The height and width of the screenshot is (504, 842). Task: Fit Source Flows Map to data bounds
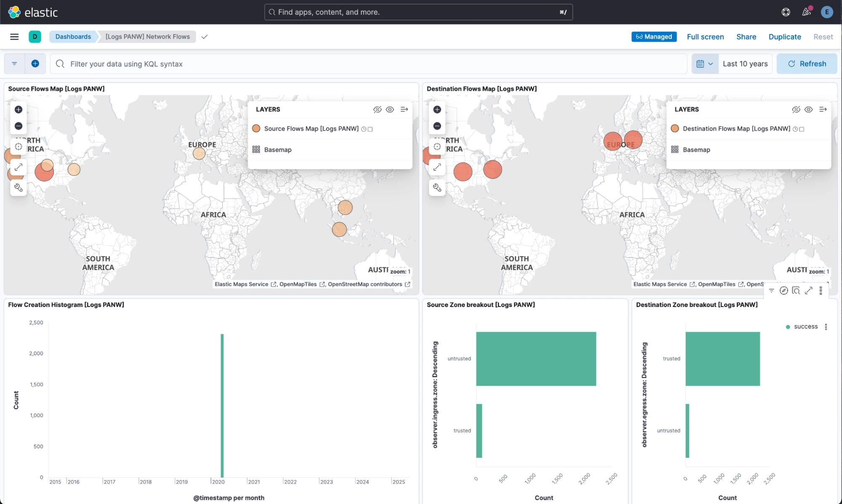pyautogui.click(x=19, y=147)
